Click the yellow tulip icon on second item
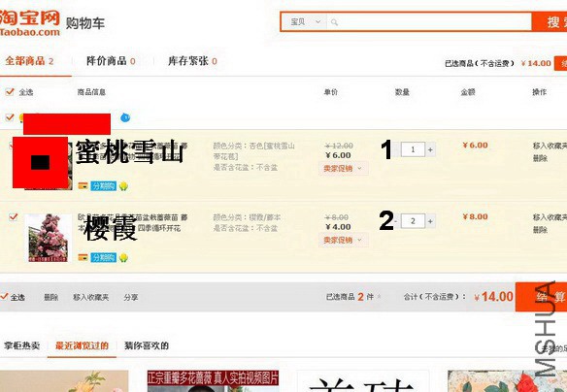The image size is (567, 392). [x=123, y=257]
